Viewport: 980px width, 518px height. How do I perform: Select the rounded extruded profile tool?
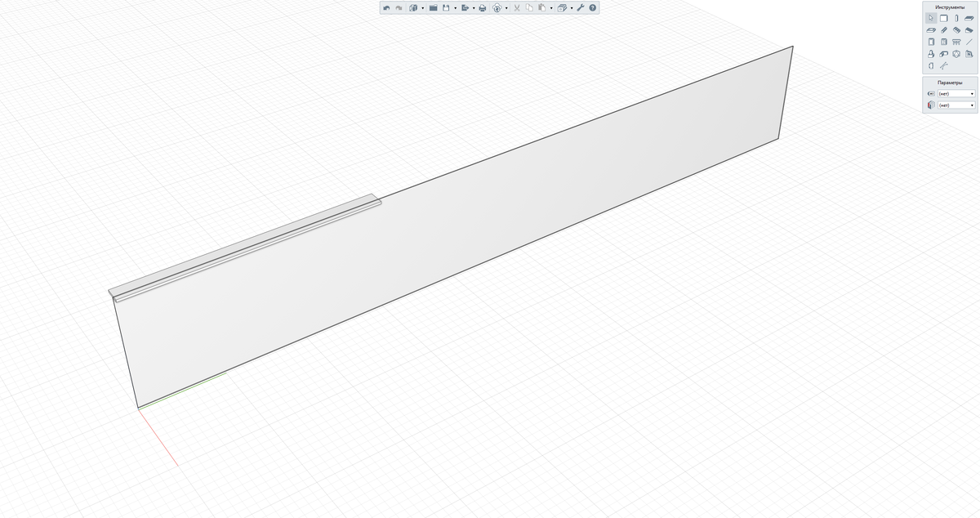click(943, 54)
